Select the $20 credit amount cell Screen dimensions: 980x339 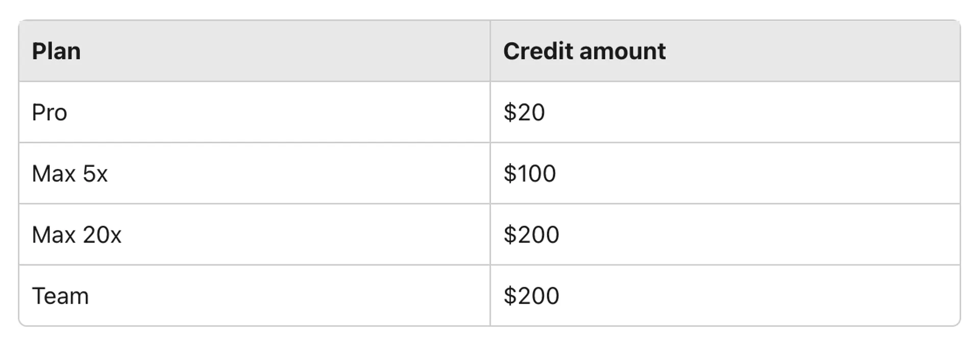(x=524, y=112)
